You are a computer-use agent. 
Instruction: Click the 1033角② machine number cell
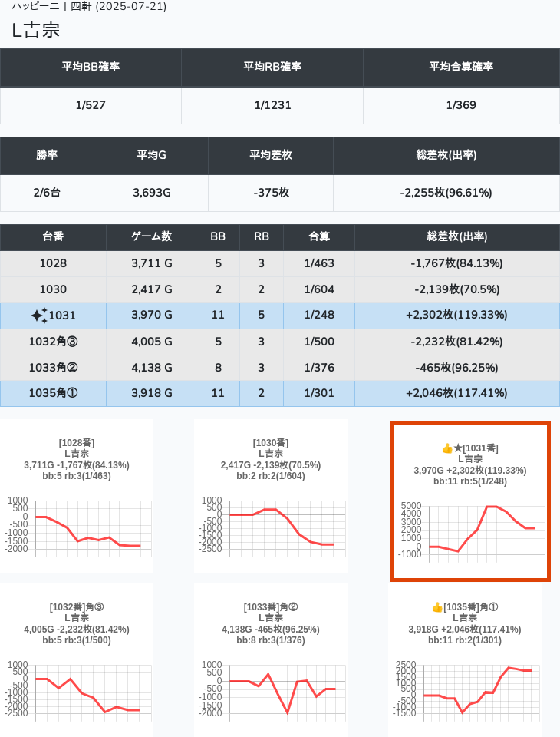tap(53, 368)
